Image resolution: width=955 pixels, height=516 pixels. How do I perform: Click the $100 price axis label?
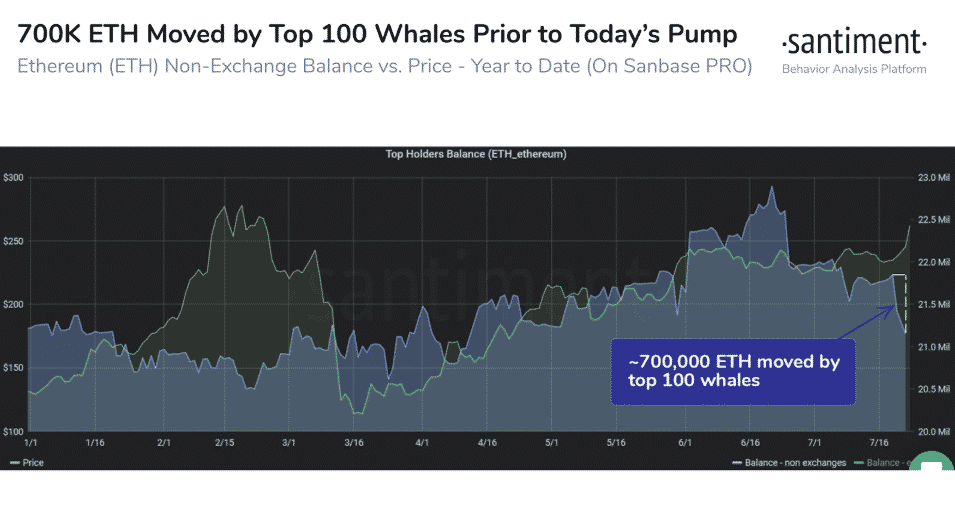tap(13, 432)
